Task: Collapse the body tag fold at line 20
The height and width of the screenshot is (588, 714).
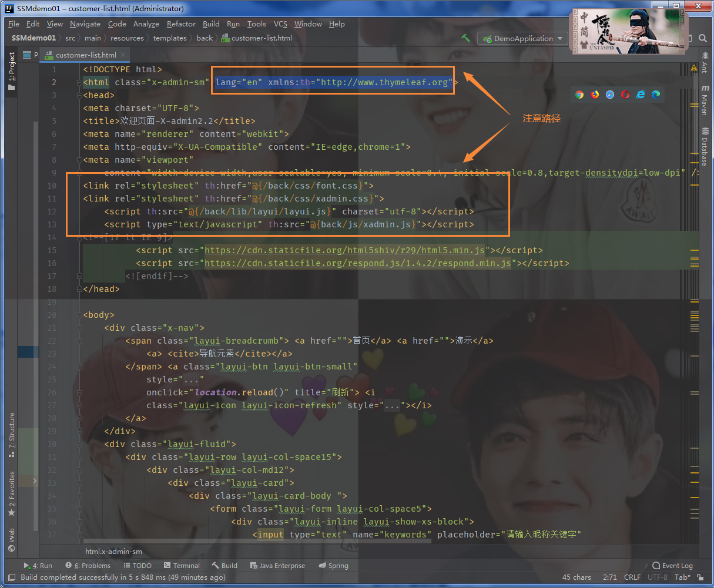Action: tap(81, 315)
